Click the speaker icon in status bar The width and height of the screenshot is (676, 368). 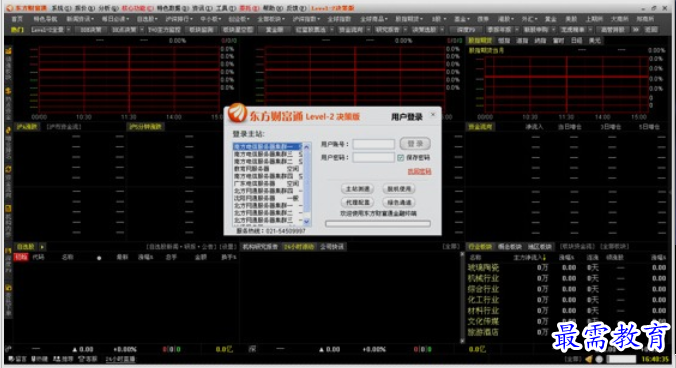[x=589, y=359]
